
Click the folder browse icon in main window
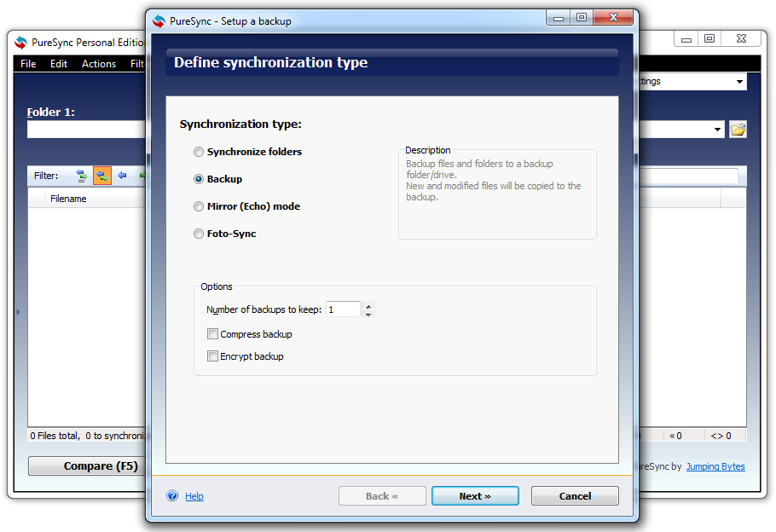[738, 130]
